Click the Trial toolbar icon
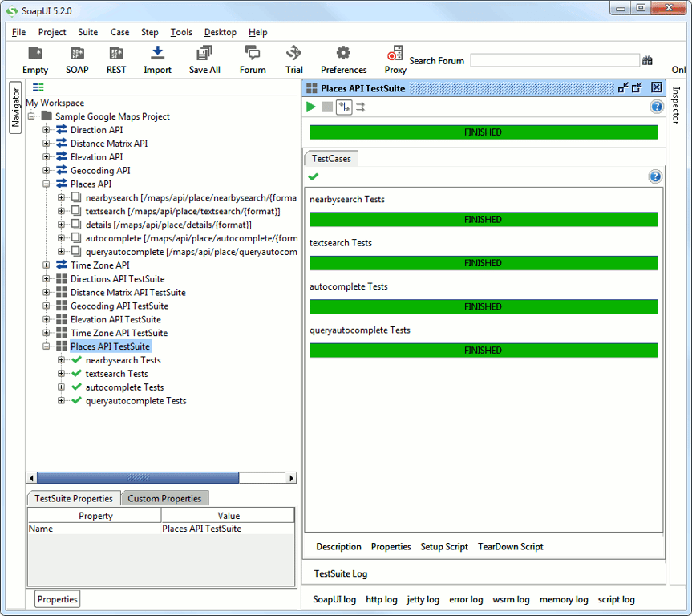 (293, 60)
